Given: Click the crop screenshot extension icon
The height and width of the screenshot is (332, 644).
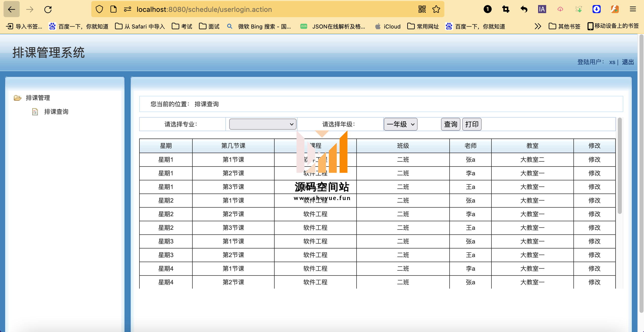Looking at the screenshot, I should click(x=506, y=9).
